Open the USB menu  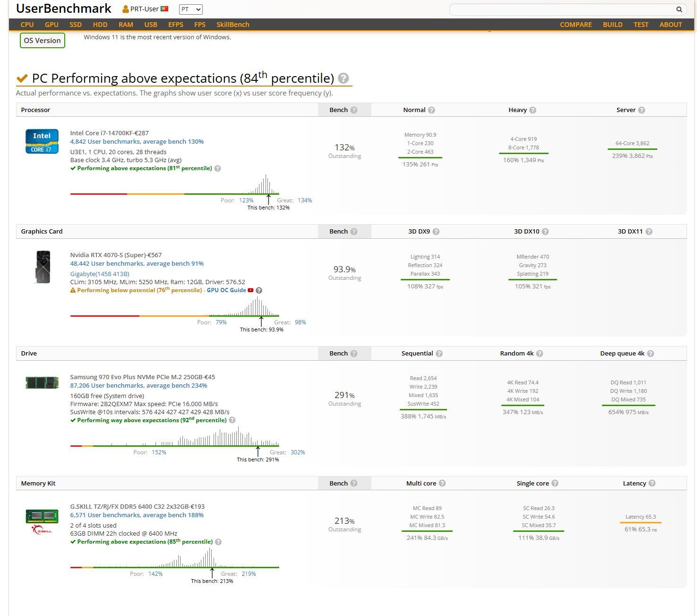coord(151,25)
